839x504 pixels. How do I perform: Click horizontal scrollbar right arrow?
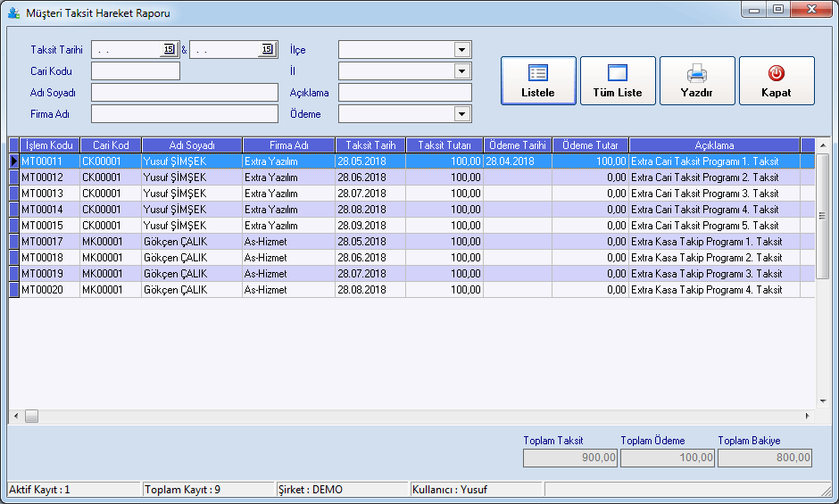(x=808, y=416)
